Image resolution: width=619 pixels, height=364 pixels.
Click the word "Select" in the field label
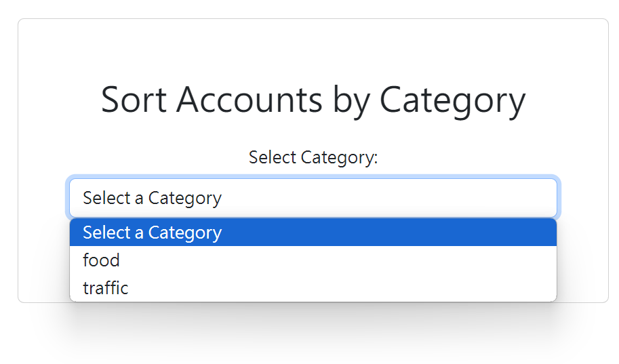[272, 157]
